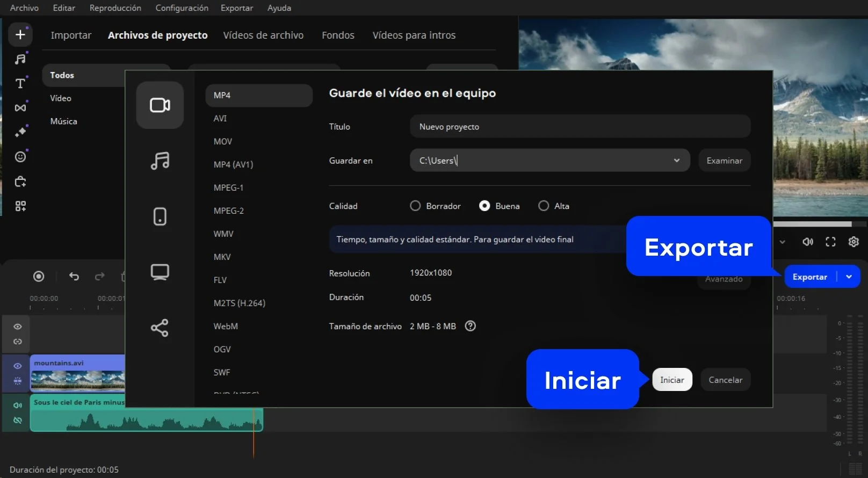The width and height of the screenshot is (868, 478).
Task: Select the Borrador quality radio button
Action: click(x=415, y=206)
